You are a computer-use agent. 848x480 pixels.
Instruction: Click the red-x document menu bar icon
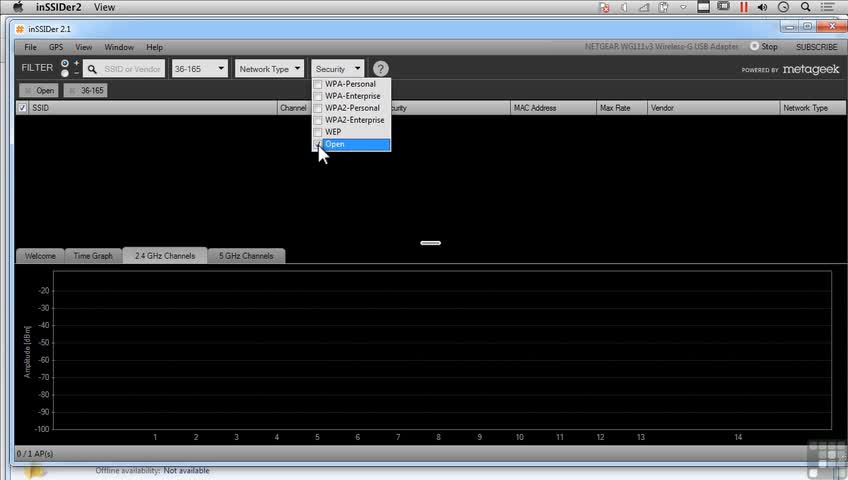click(x=604, y=7)
